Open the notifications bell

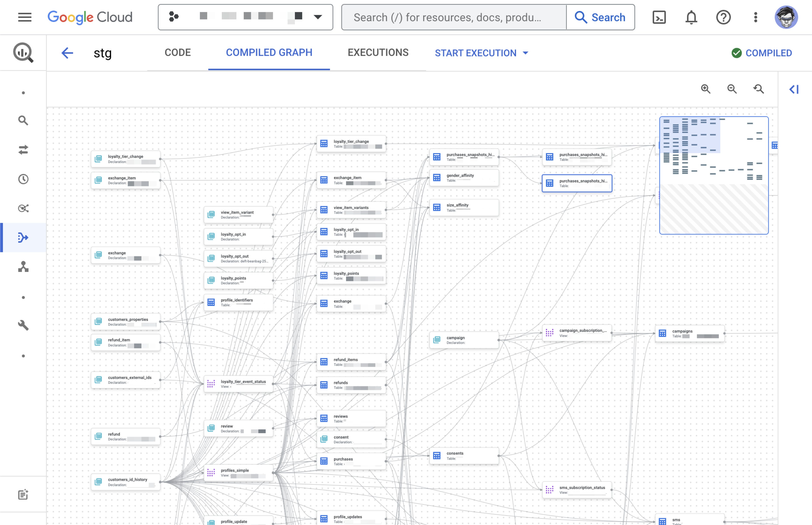pyautogui.click(x=691, y=17)
